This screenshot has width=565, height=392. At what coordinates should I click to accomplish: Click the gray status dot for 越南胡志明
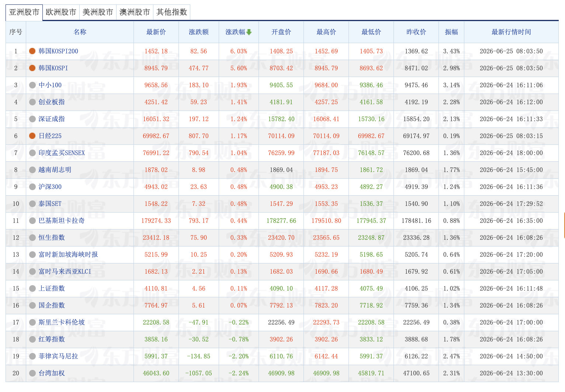[32, 170]
